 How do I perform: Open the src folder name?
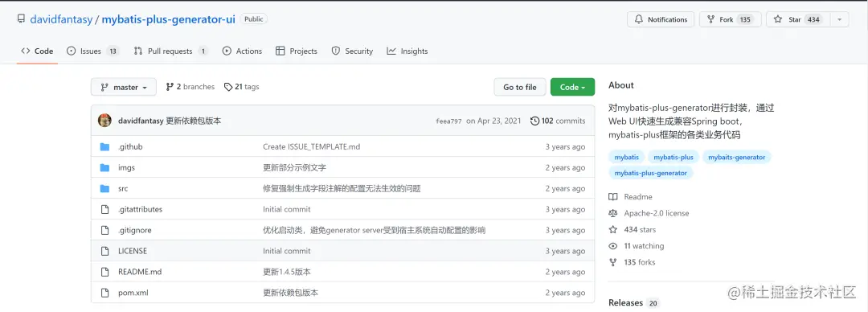click(123, 188)
